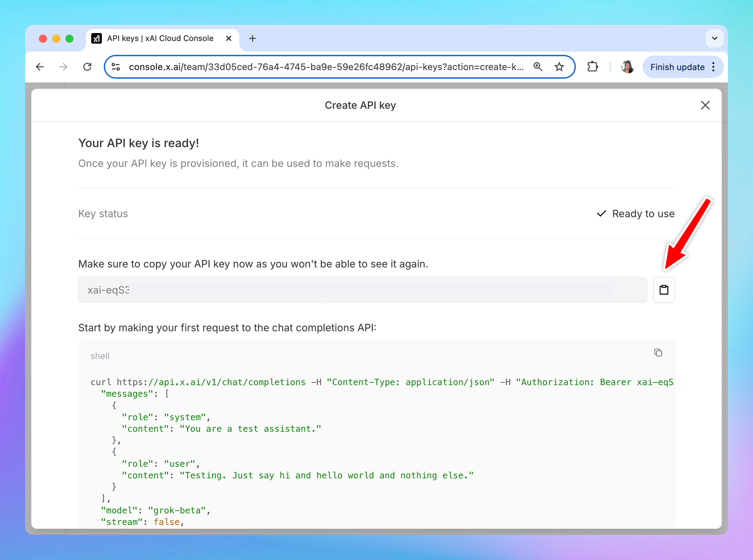Click the Finish update button
The width and height of the screenshot is (753, 560).
tap(677, 67)
